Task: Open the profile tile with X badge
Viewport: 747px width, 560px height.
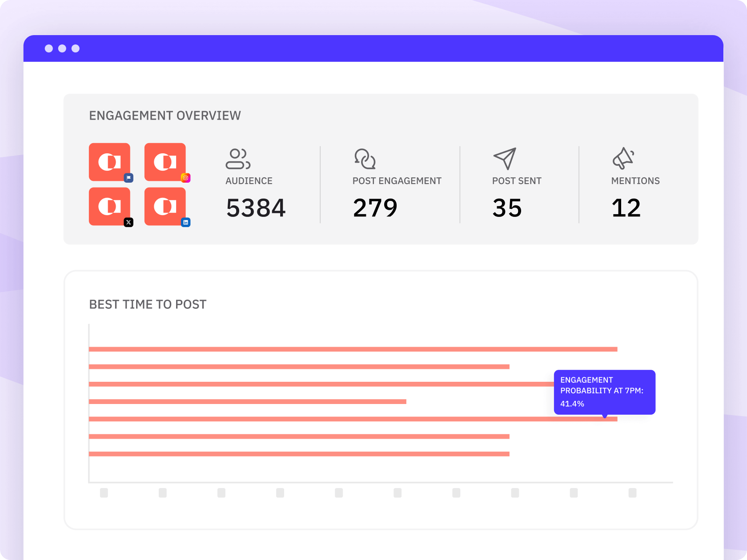Action: pos(109,206)
